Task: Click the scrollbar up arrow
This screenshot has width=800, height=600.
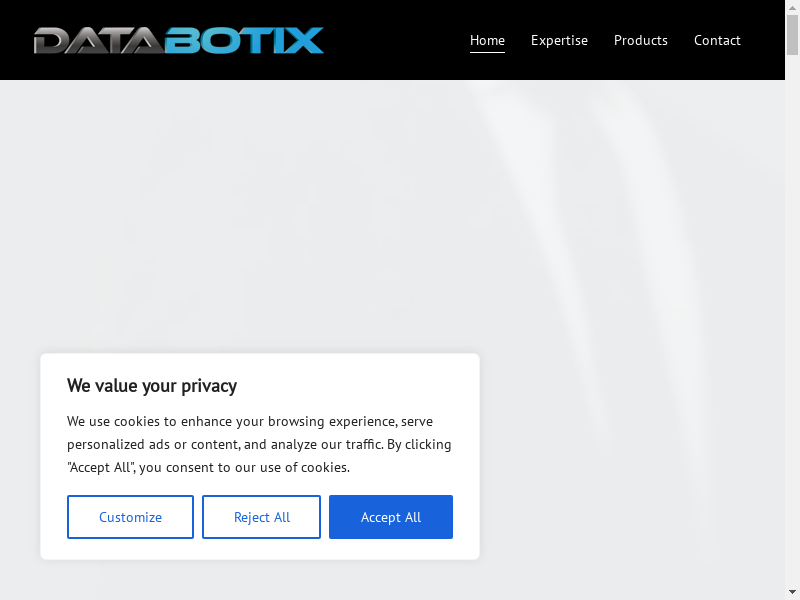Action: click(x=792, y=8)
